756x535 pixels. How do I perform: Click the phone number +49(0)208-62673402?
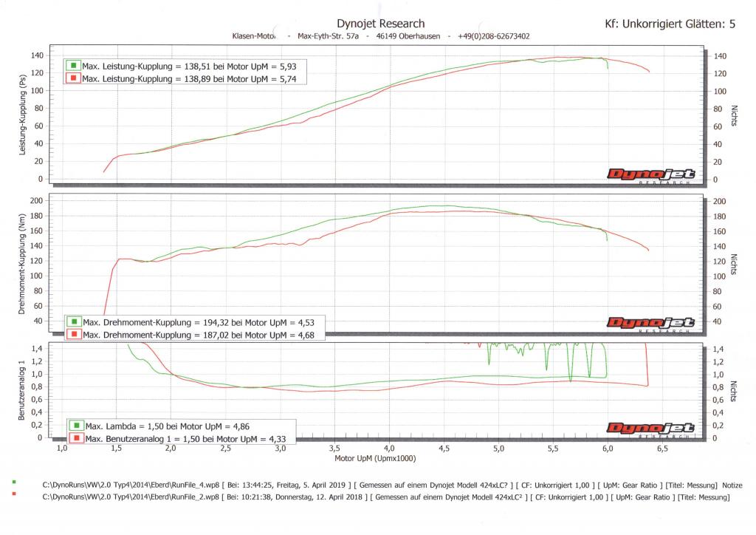[492, 35]
